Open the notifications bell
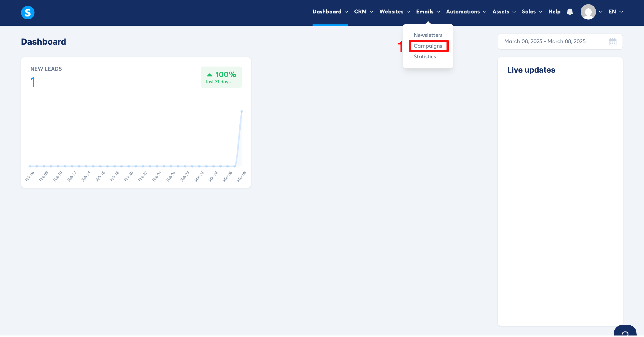Screen dimensions: 644x337 point(570,12)
